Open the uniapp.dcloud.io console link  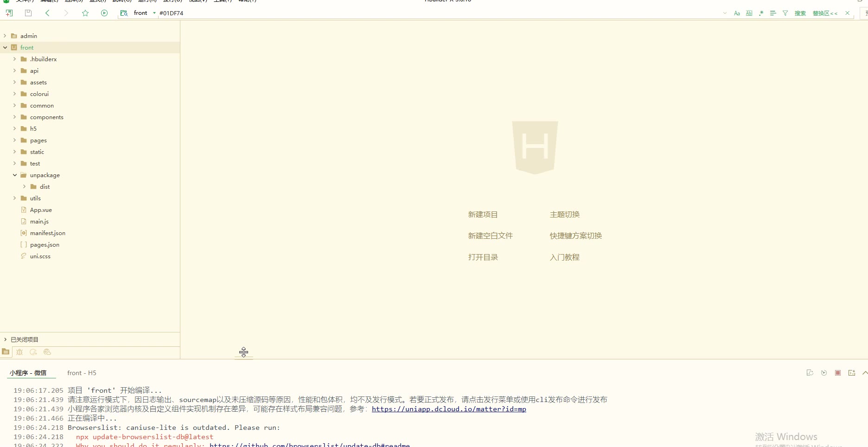[449, 409]
